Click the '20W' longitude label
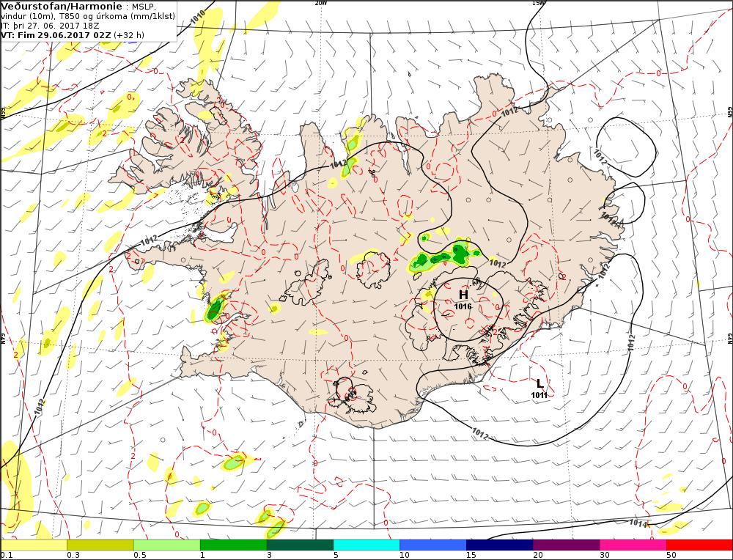This screenshot has height=560, width=733. (321, 3)
